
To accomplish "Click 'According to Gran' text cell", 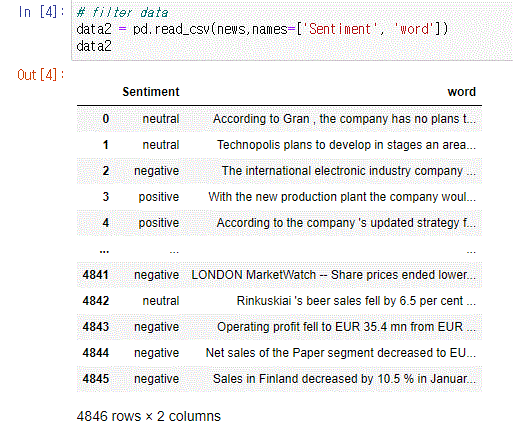I will click(344, 119).
